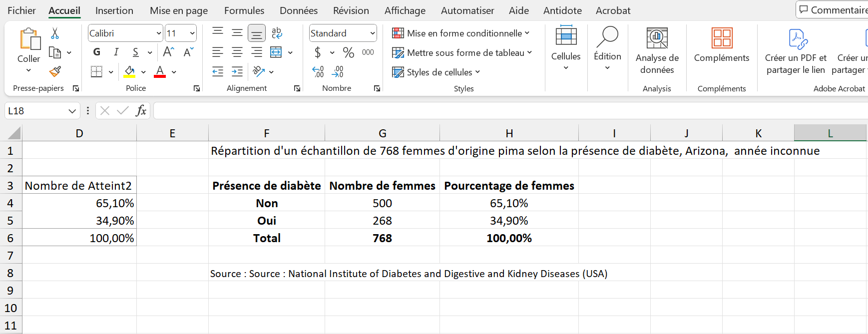The height and width of the screenshot is (334, 868).
Task: Open the Calibri font name dropdown
Action: [x=159, y=33]
